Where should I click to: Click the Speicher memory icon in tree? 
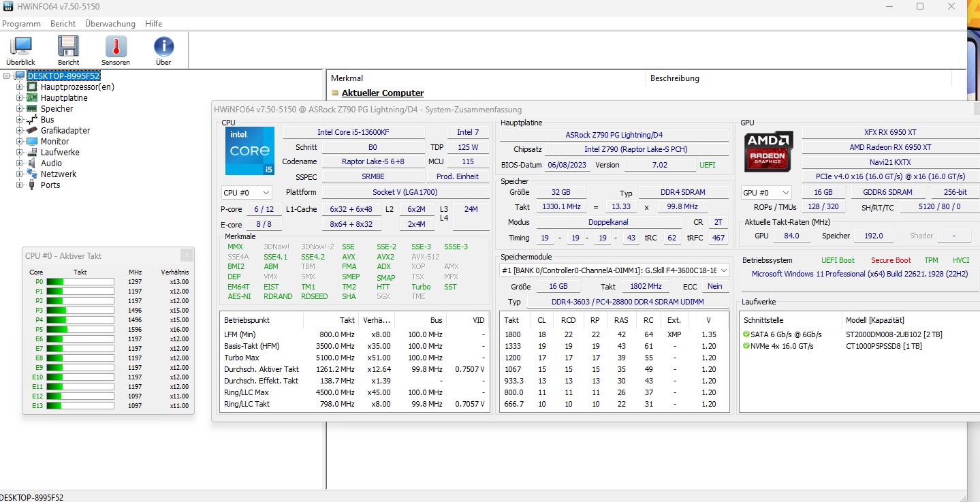(x=31, y=109)
